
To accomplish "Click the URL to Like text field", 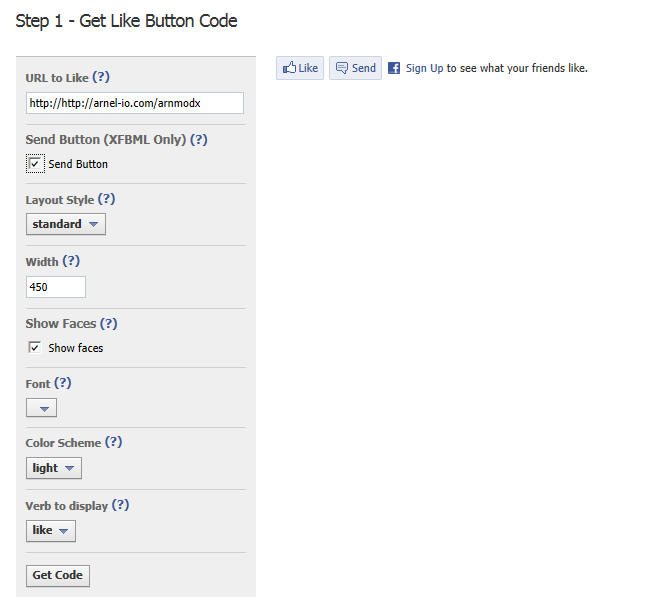I will [x=135, y=103].
